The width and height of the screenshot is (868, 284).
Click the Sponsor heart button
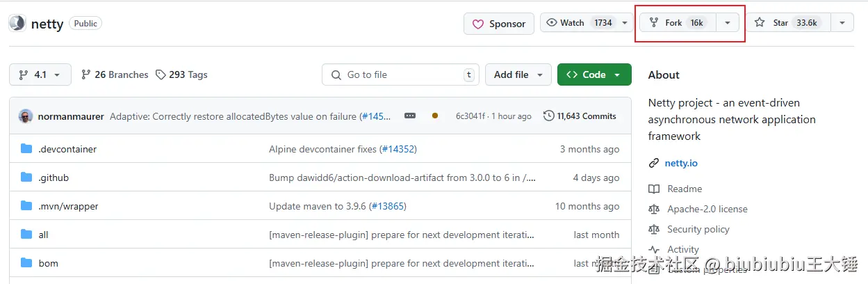tap(499, 24)
